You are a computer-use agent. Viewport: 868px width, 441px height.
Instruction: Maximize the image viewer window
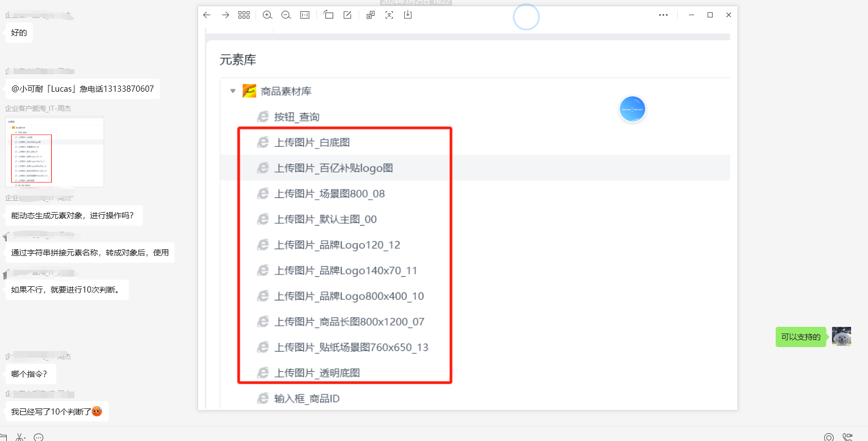(710, 15)
